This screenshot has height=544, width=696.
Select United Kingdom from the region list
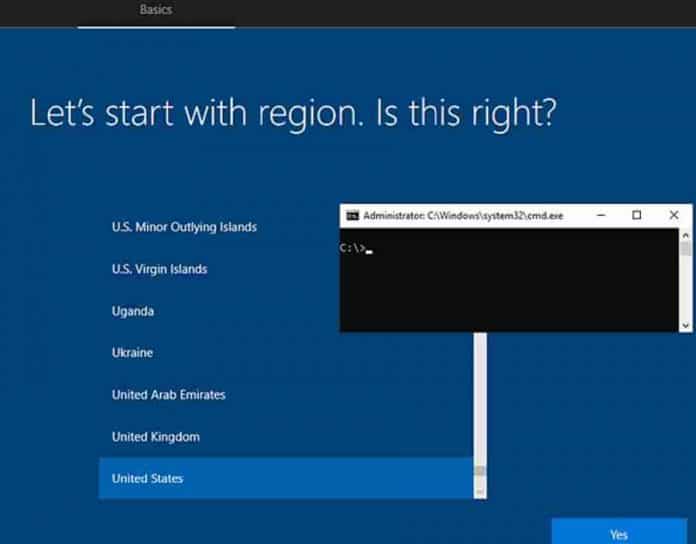[x=155, y=437]
